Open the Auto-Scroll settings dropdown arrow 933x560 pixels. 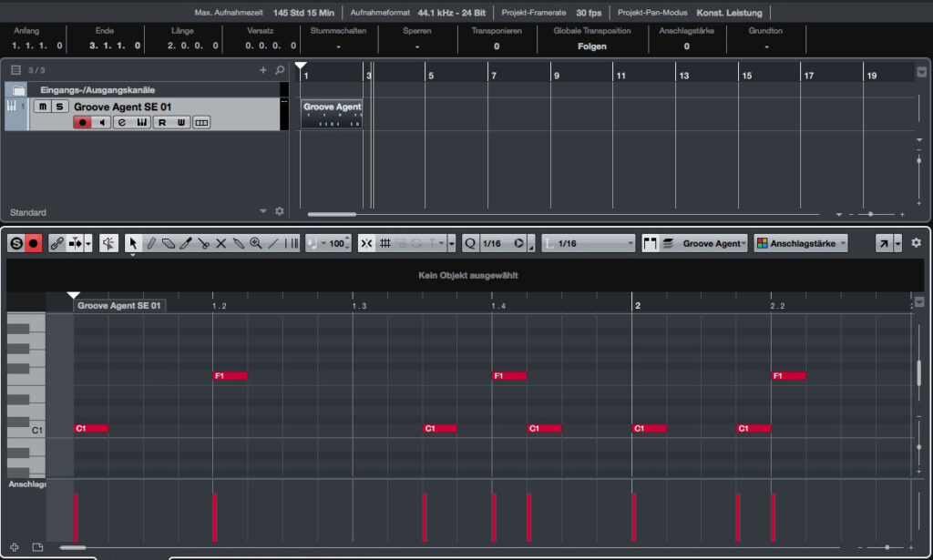[88, 243]
